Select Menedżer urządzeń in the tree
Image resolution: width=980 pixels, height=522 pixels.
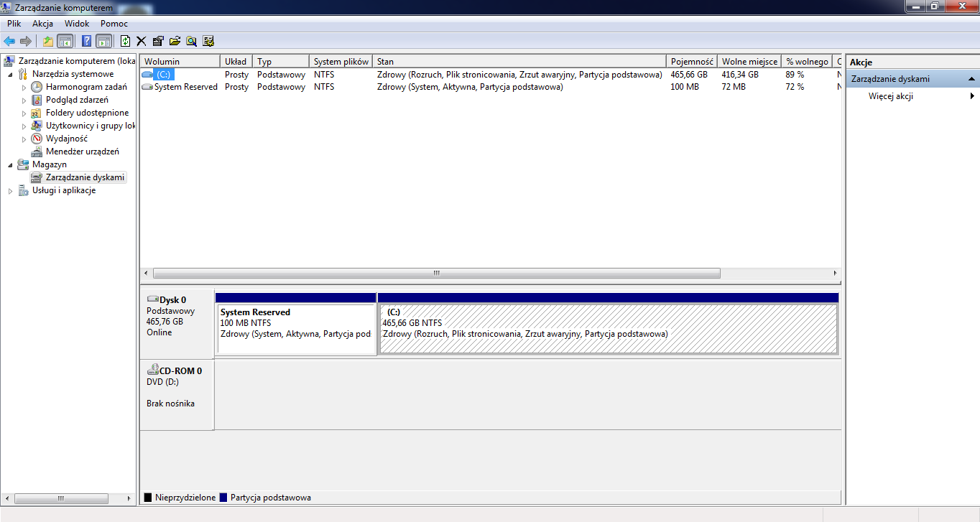pyautogui.click(x=83, y=152)
